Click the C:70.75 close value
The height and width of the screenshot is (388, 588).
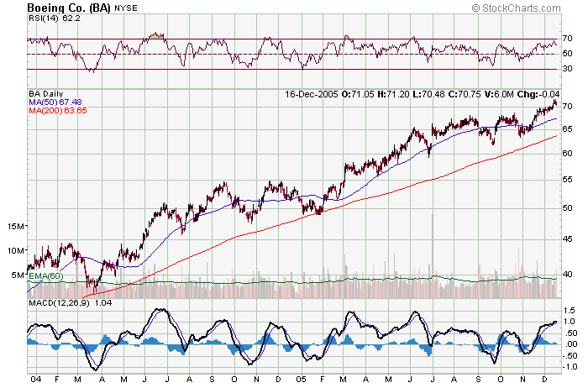[x=464, y=94]
